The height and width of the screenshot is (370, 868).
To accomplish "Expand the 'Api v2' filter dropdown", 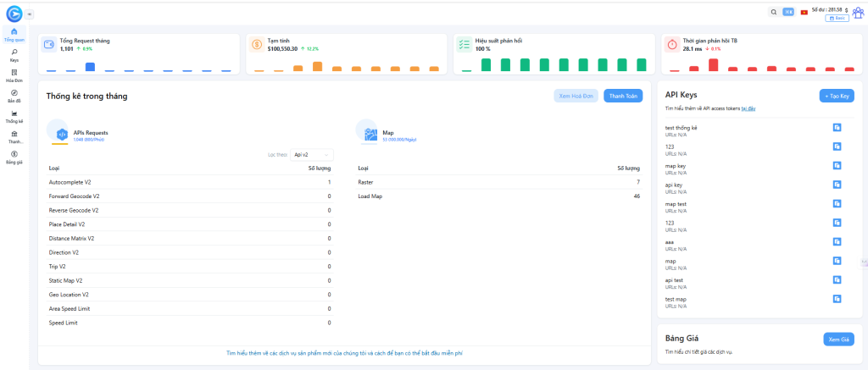I will click(x=311, y=155).
